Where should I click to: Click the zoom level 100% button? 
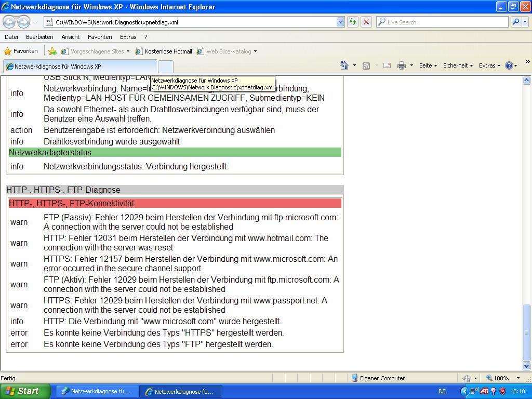pyautogui.click(x=498, y=378)
